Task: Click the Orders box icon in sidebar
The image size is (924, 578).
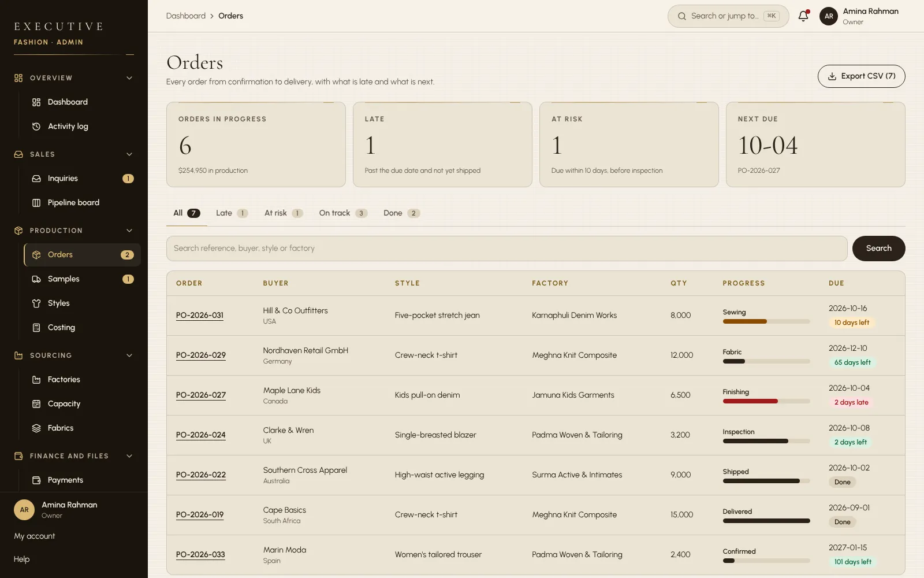Action: coord(36,255)
